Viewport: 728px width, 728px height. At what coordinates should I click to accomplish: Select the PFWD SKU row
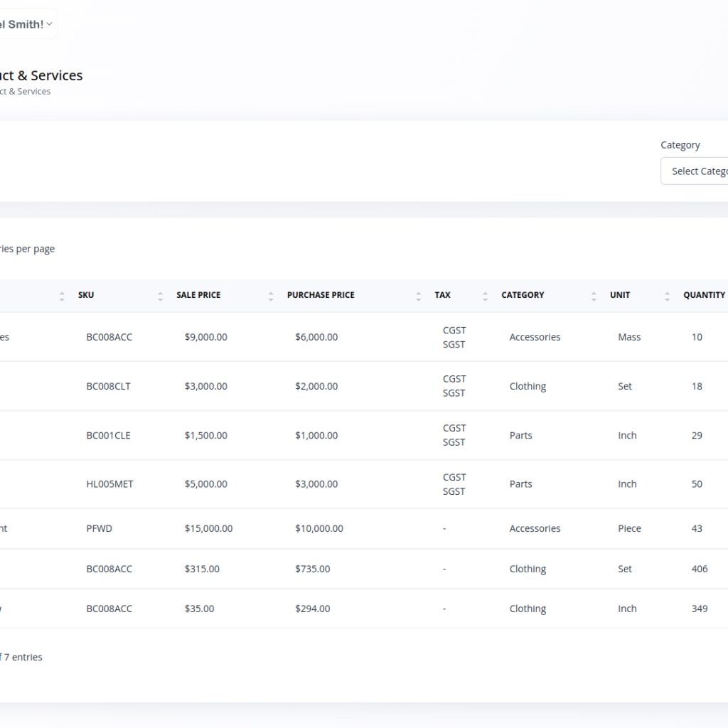tap(99, 529)
